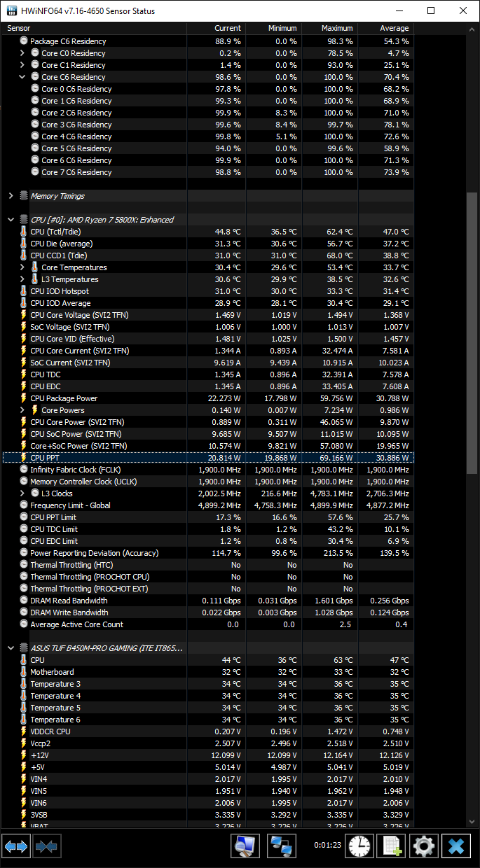Viewport: 480px width, 868px height.
Task: Click the 20.814 W current value
Action: 224,458
